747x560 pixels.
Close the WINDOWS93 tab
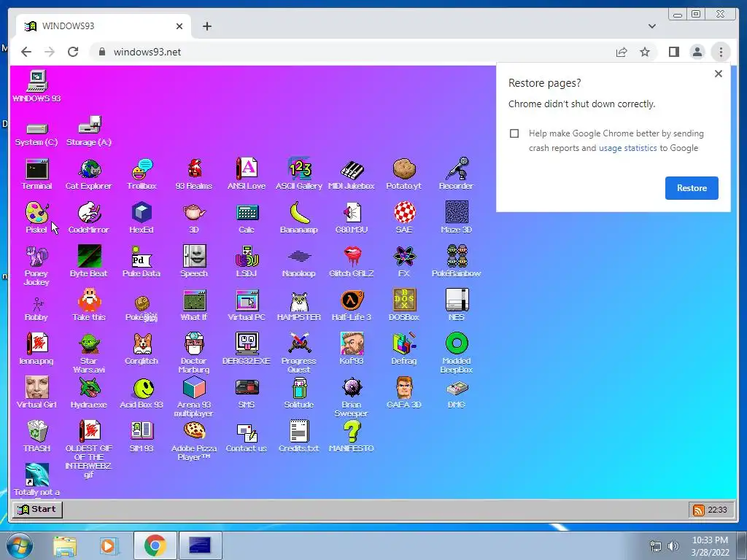179,26
